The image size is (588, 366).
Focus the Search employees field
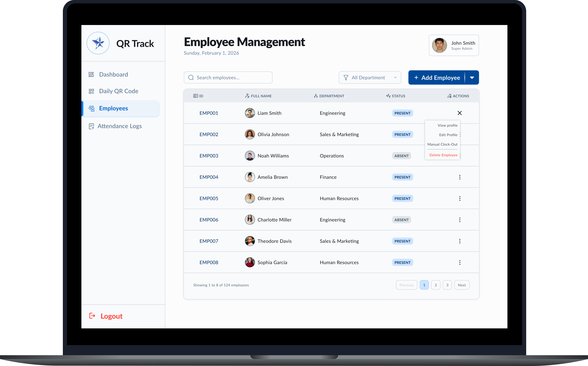tap(228, 77)
